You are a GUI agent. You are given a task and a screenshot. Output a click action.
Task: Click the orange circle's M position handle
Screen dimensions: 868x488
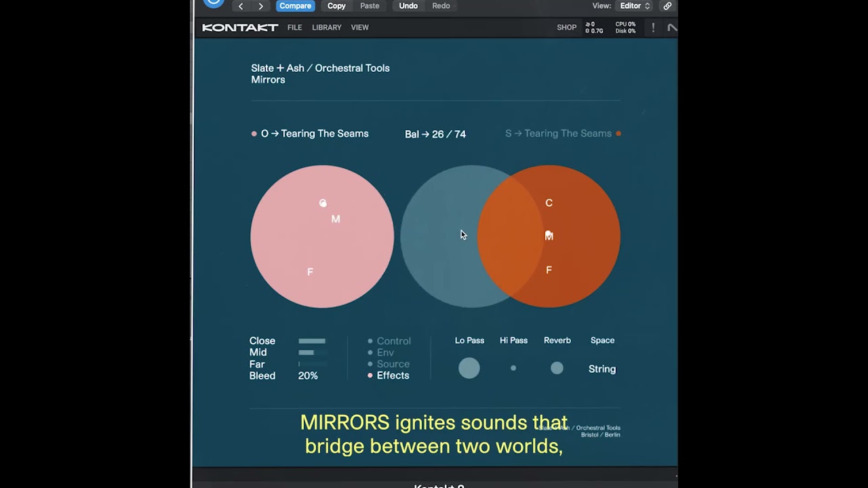click(x=549, y=236)
